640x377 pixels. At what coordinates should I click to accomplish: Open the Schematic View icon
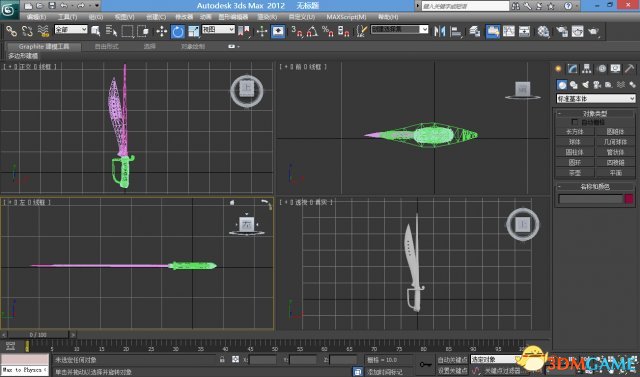point(524,31)
